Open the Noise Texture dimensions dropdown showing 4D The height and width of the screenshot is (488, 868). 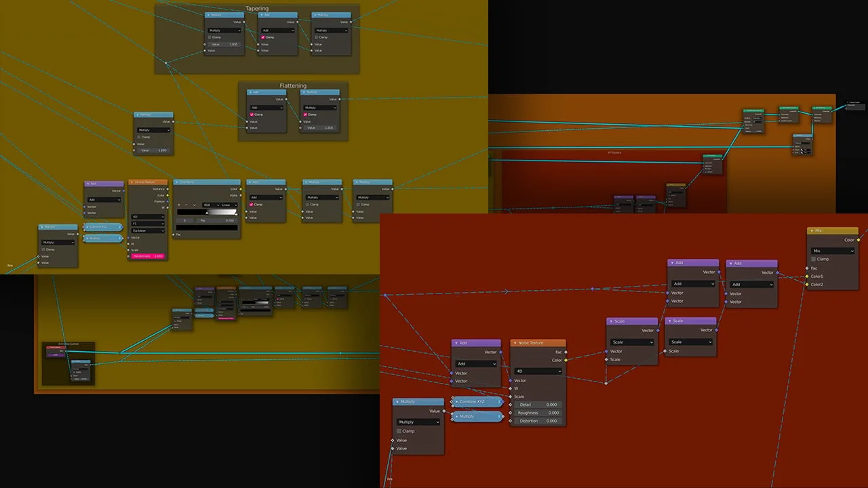tap(538, 371)
